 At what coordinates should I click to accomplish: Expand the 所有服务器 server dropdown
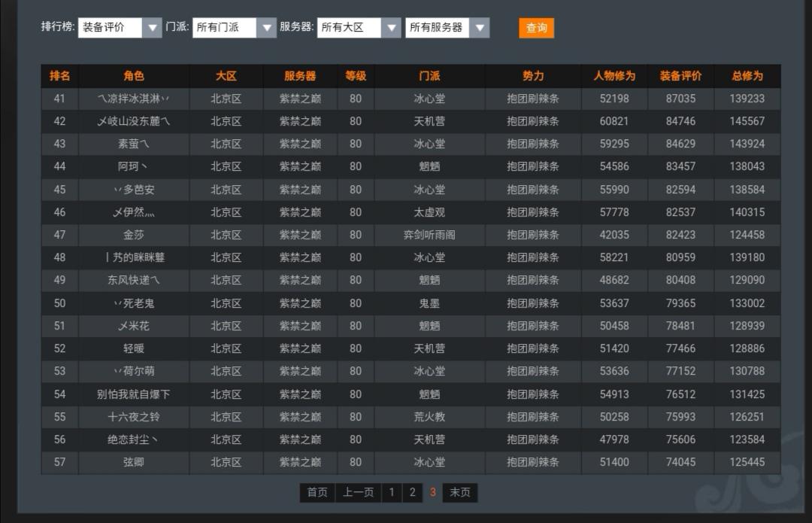coord(447,28)
